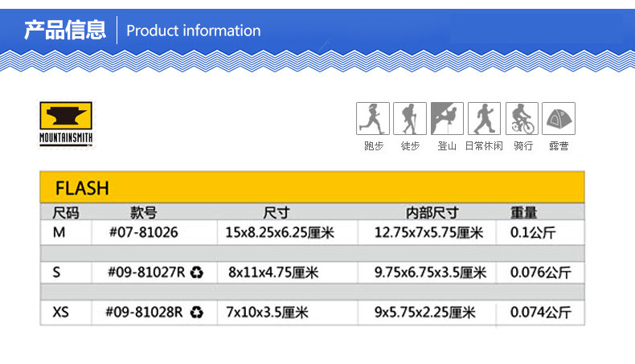Click model number #07-81026
The image size is (635, 364).
pyautogui.click(x=144, y=232)
